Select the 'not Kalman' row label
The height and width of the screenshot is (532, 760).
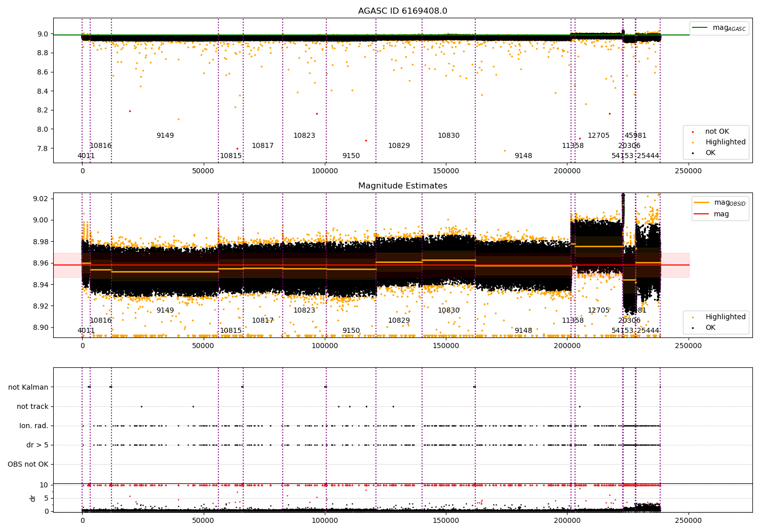tap(28, 387)
